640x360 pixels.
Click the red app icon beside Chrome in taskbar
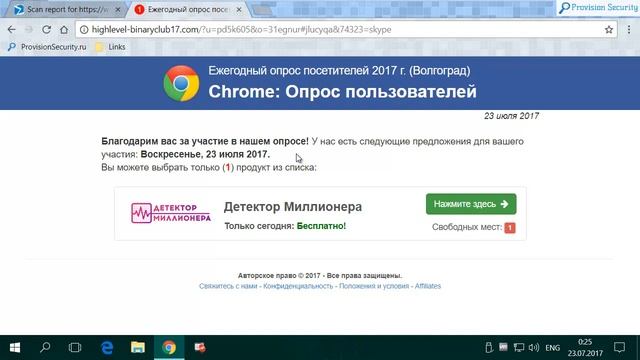200,347
